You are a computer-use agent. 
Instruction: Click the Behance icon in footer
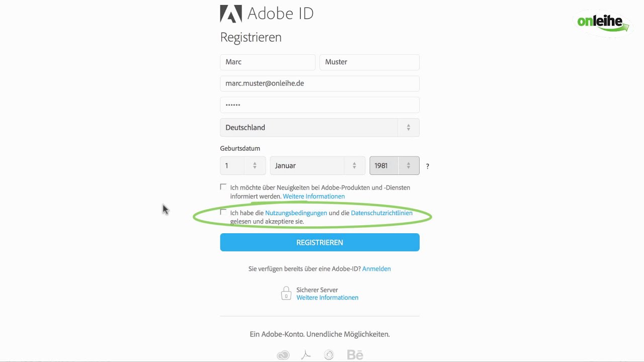pos(355,355)
